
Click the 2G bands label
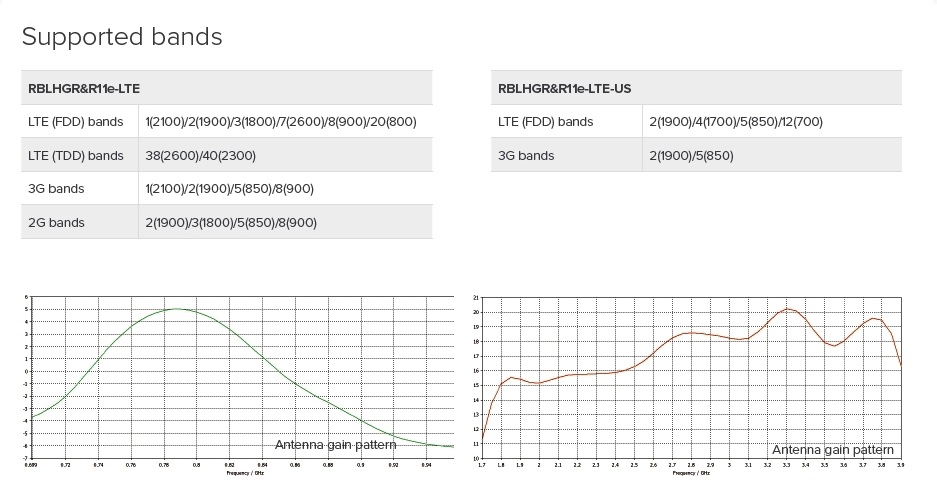coord(56,222)
